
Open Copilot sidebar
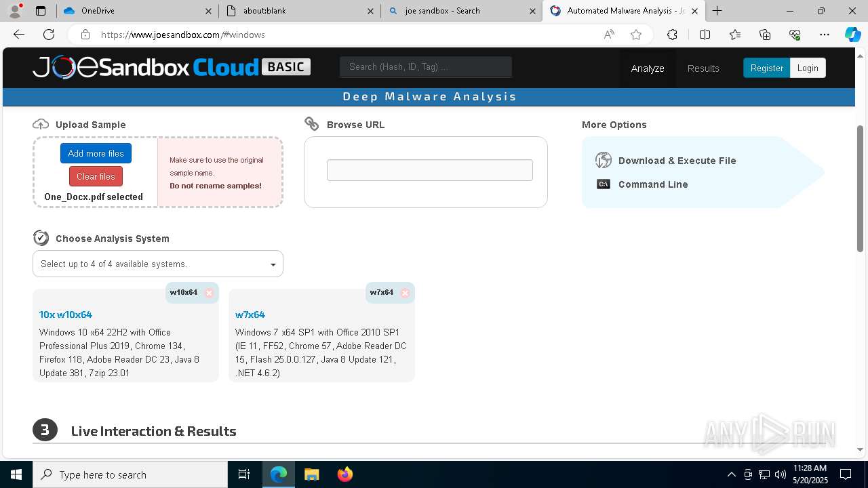click(852, 35)
